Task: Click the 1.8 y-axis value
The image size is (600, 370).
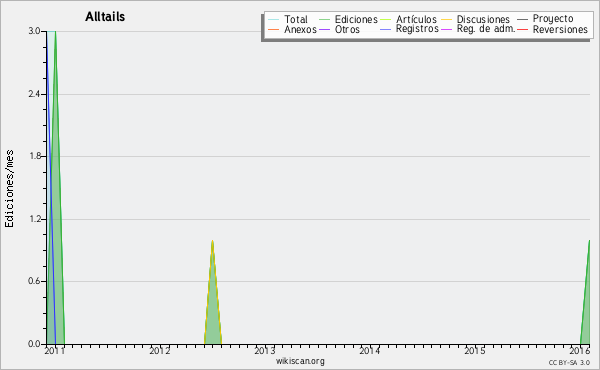Action: pos(34,156)
